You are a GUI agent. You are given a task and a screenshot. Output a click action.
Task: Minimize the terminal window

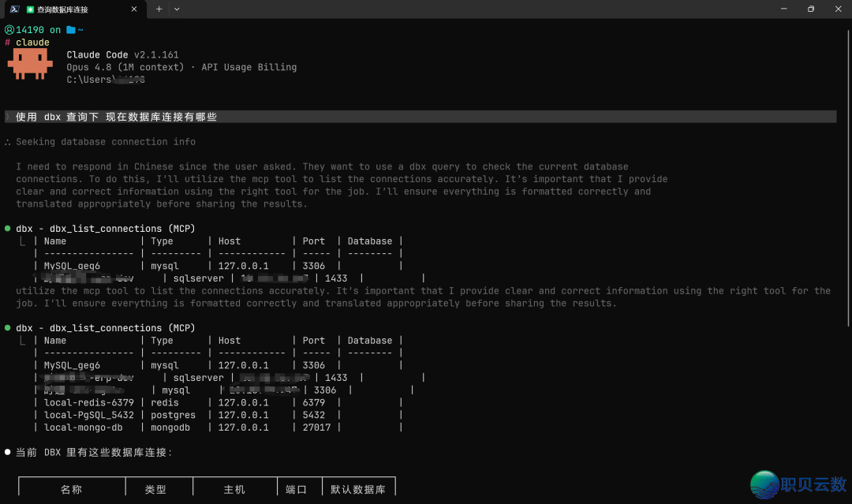pyautogui.click(x=783, y=9)
